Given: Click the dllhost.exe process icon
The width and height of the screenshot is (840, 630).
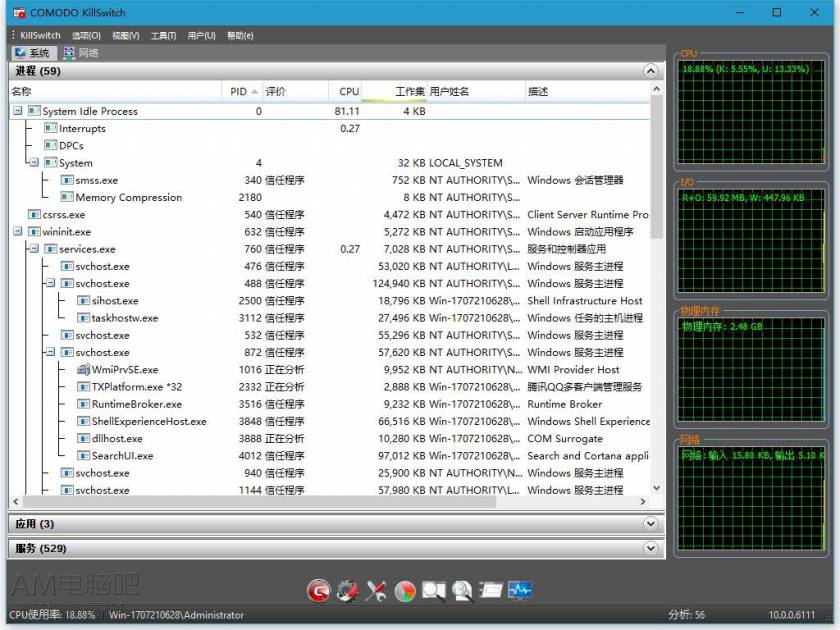Looking at the screenshot, I should [83, 438].
